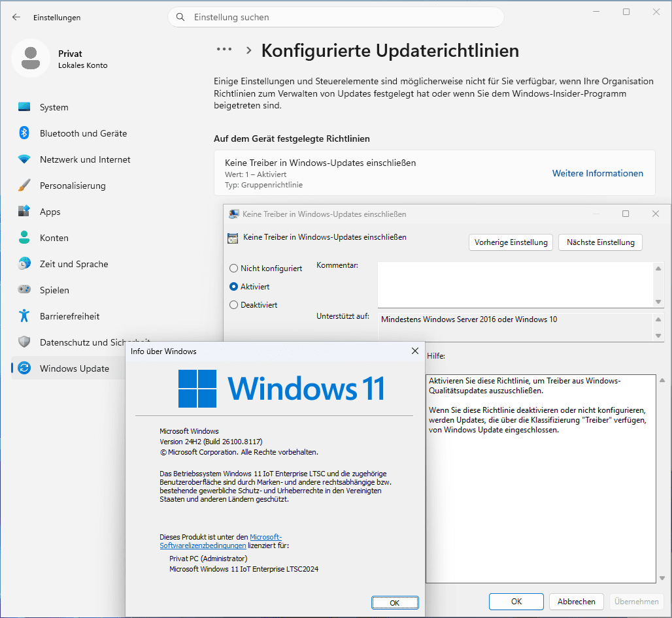This screenshot has width=672, height=618.
Task: Click 'Privat PC (Administrator)' text
Action: [209, 559]
